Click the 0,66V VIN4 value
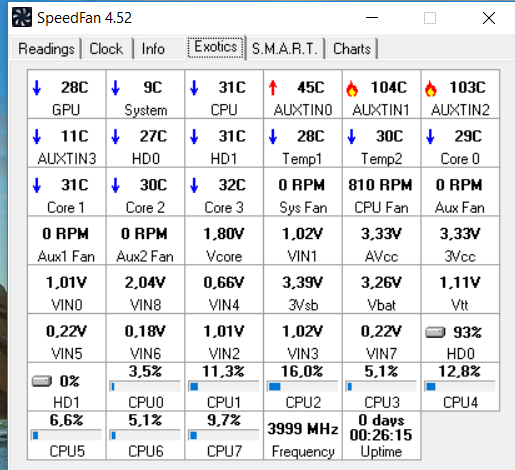 224,283
